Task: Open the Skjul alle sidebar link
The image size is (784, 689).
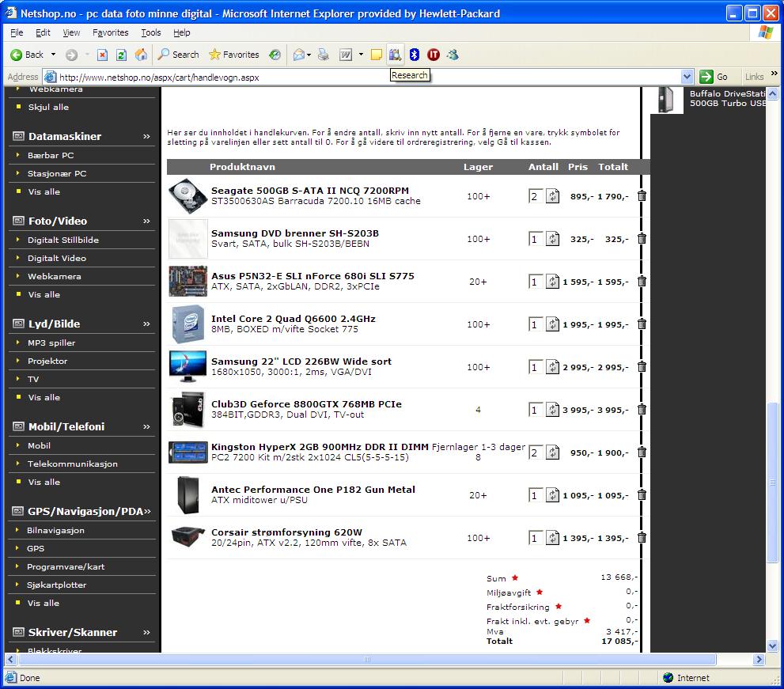Action: pyautogui.click(x=48, y=107)
